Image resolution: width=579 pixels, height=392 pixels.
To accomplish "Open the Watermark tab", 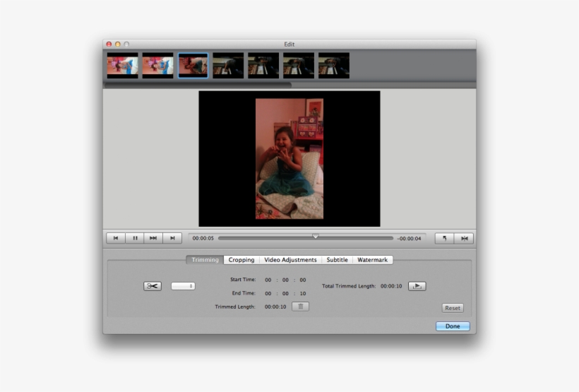I will pyautogui.click(x=373, y=260).
